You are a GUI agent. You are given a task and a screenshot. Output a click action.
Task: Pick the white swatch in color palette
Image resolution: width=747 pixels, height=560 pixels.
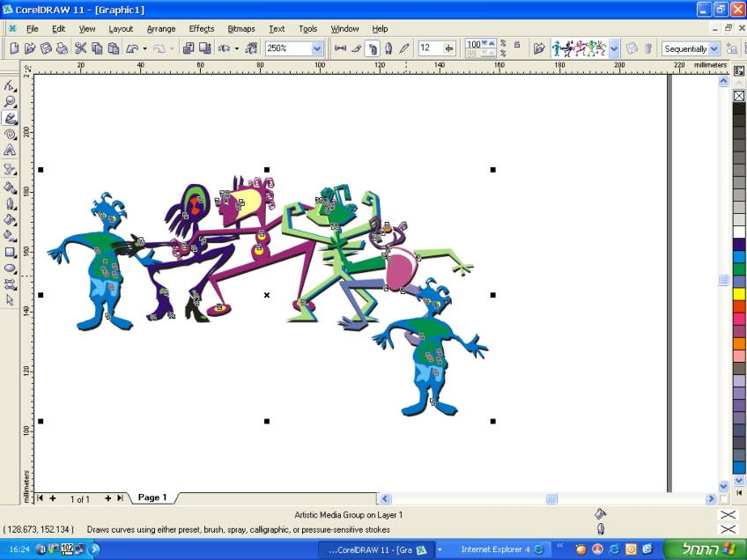tap(739, 232)
